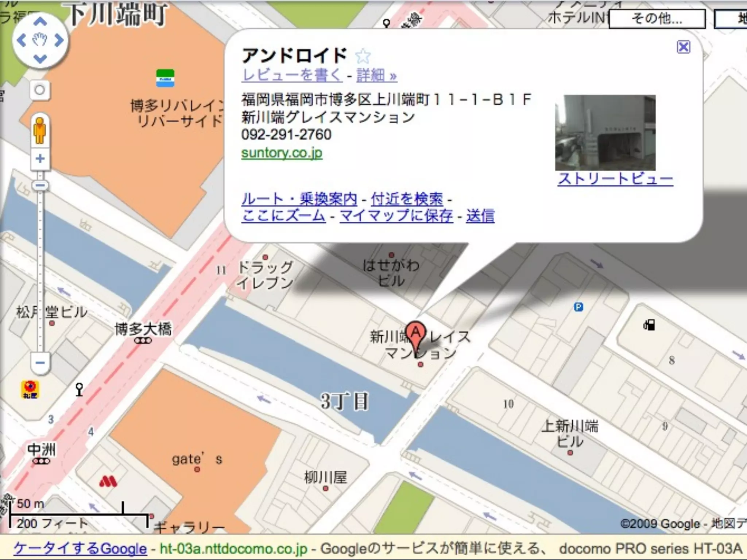Star the アンドロイド place as favorite
Image resolution: width=747 pixels, height=560 pixels.
pyautogui.click(x=363, y=56)
